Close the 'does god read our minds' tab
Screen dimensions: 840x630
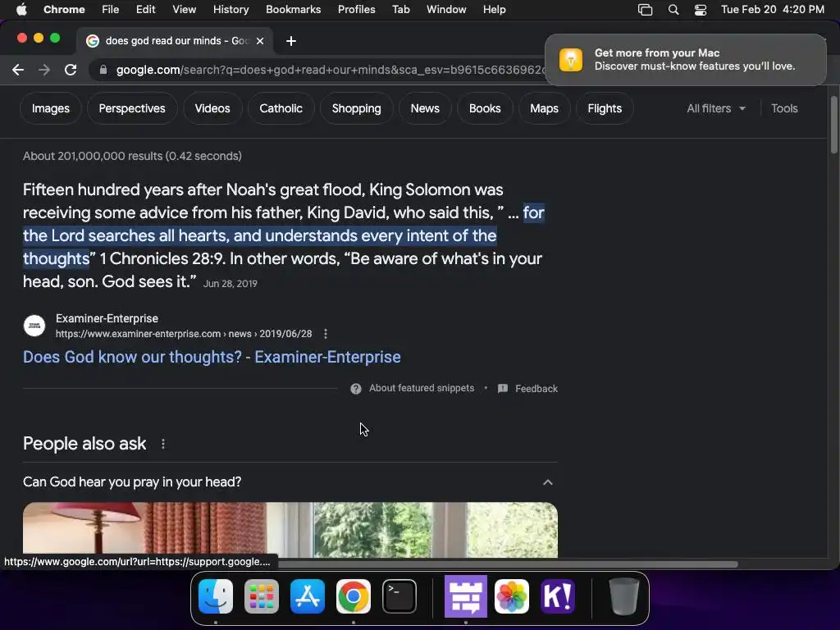(x=260, y=41)
